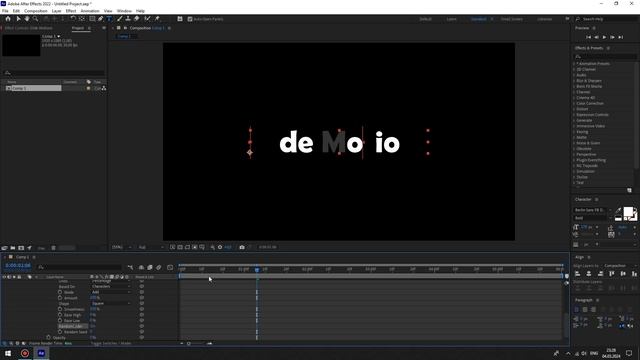Click the fill color swatch in Character panel
This screenshot has height=360, width=640.
628,212
